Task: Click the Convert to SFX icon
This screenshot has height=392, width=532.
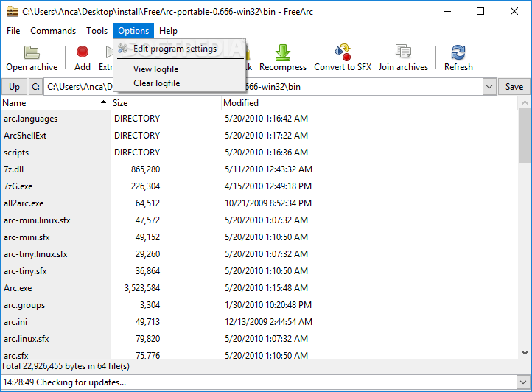Action: click(x=343, y=52)
